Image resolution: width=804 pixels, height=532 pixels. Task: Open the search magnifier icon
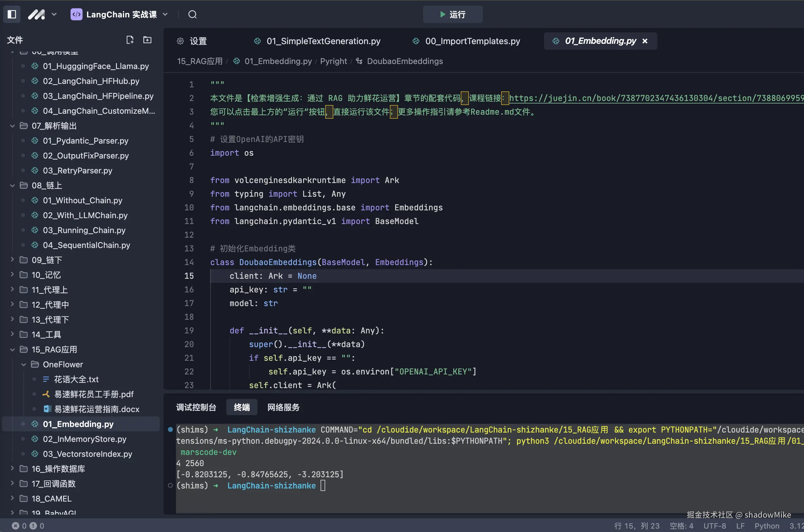coord(192,14)
